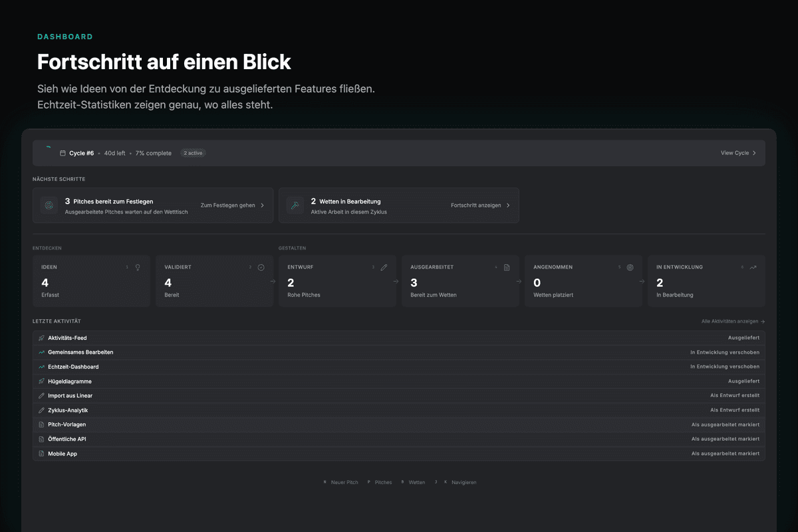Click the document icon on Ausgearbeitet card
This screenshot has width=798, height=532.
[507, 267]
